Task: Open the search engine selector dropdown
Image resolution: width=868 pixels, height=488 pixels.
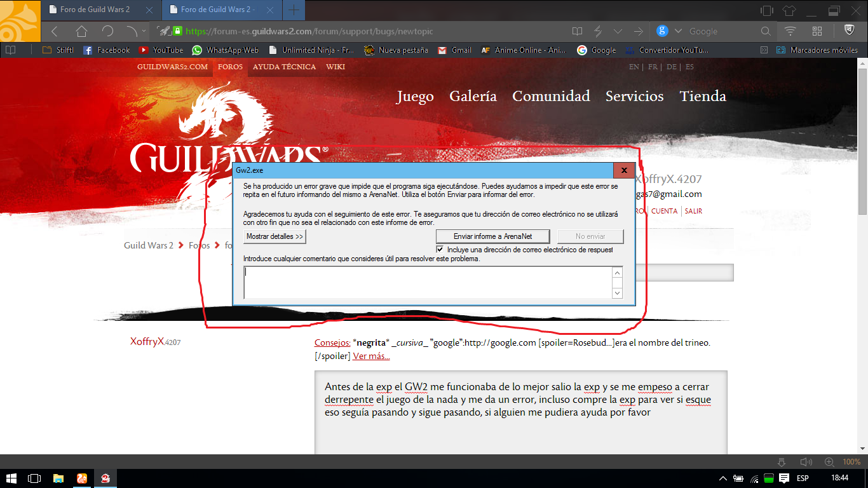Action: pos(678,31)
